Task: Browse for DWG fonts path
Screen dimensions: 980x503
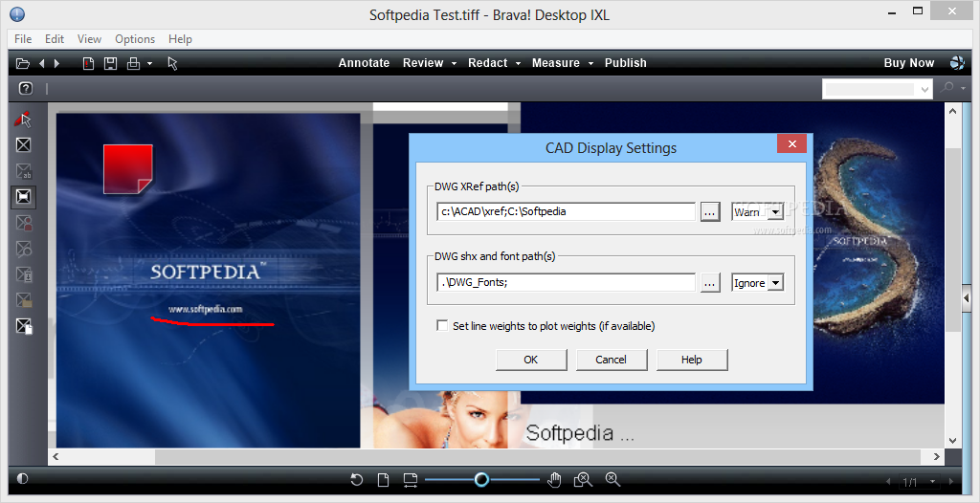Action: 709,282
